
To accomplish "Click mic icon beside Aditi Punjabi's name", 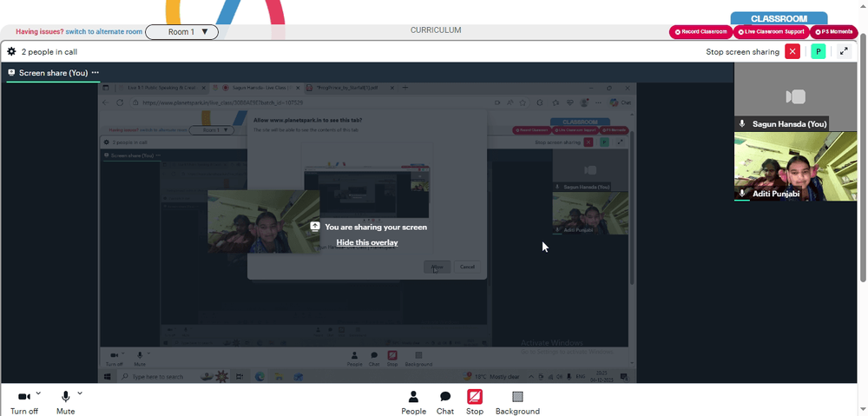I will click(742, 194).
